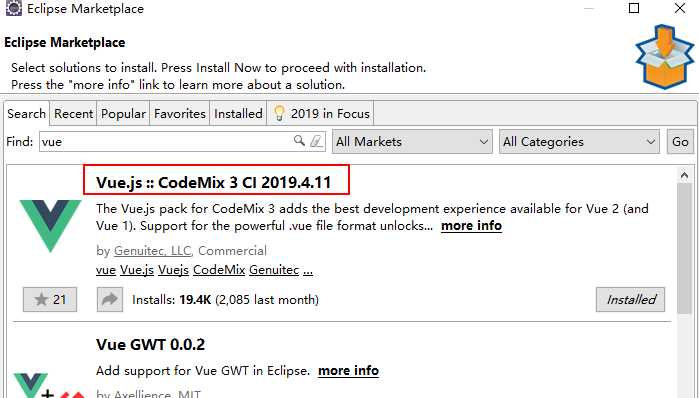
Task: Open more info link for Vue GWT
Action: [348, 371]
